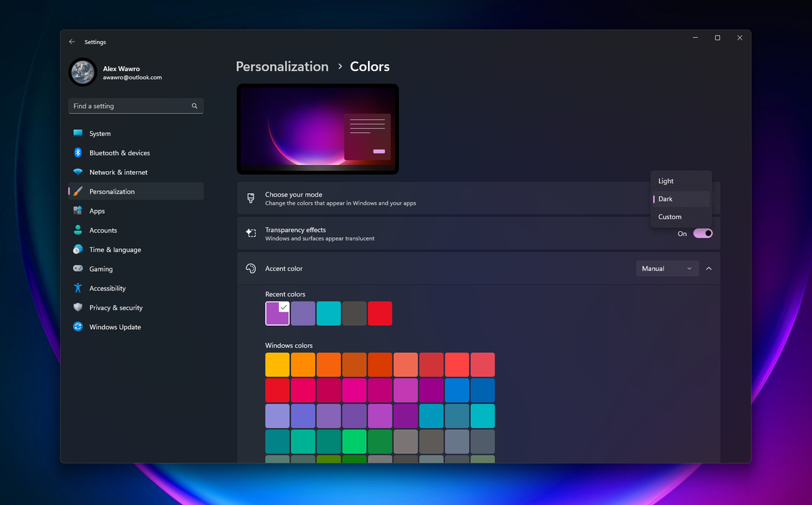Click the Accent color paint icon

pyautogui.click(x=251, y=268)
